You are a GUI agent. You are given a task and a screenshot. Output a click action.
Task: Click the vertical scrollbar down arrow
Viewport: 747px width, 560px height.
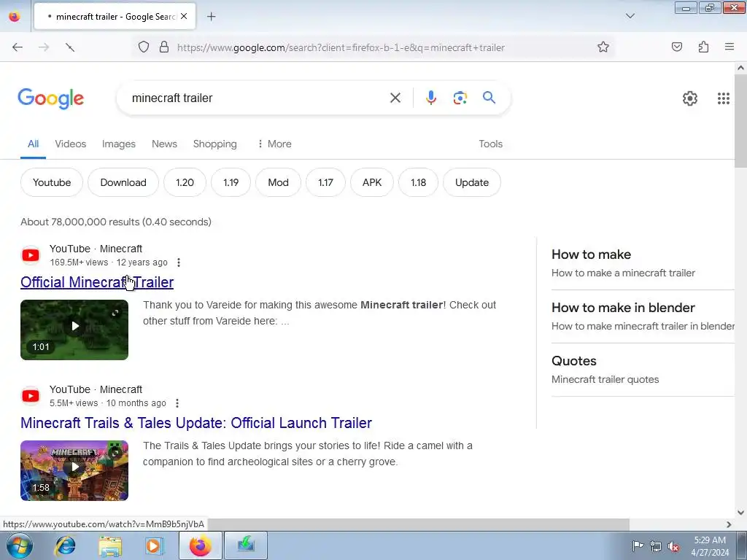click(x=740, y=513)
